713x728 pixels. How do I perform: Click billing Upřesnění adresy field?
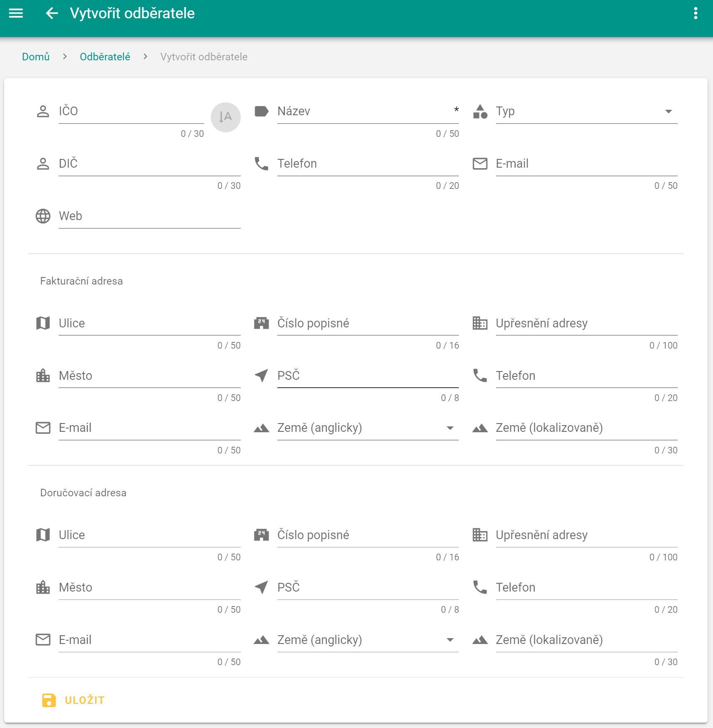(x=586, y=324)
